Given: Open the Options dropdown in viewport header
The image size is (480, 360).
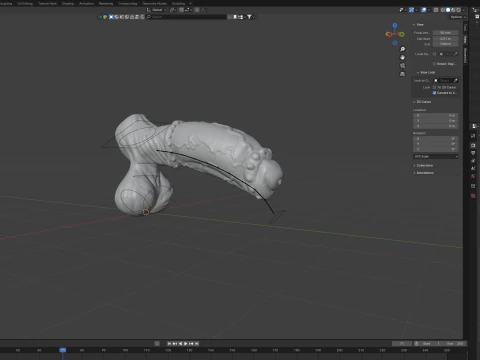Looking at the screenshot, I should coord(457,17).
